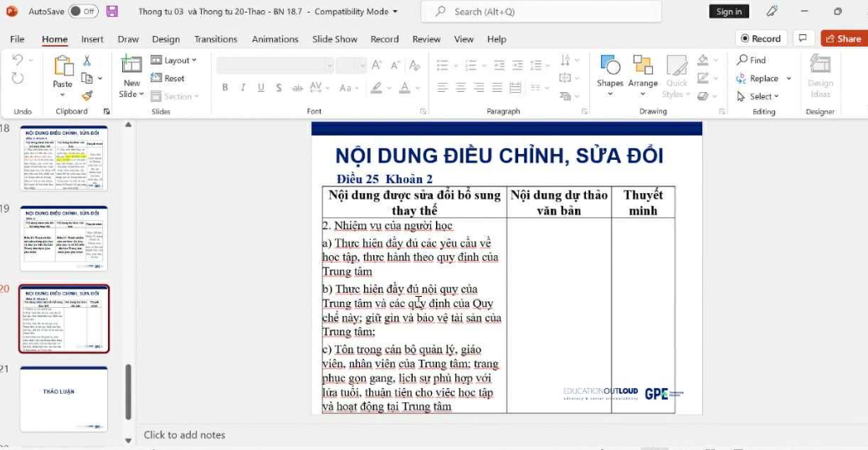Image resolution: width=868 pixels, height=450 pixels.
Task: Click the Save icon in title bar
Action: [112, 12]
